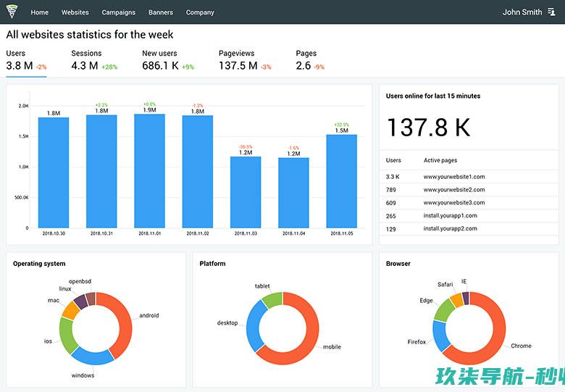The width and height of the screenshot is (565, 392).
Task: Click the Edge segment in Browser chart
Action: (x=444, y=310)
